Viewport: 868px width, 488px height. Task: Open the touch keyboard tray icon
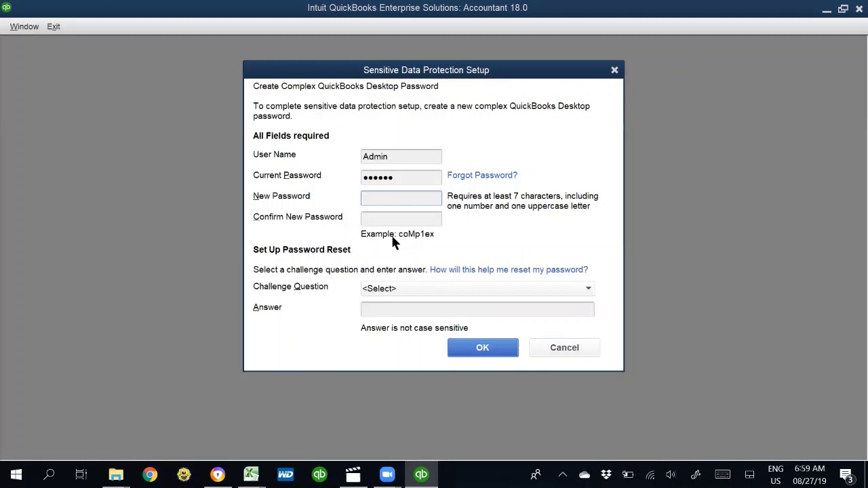(x=722, y=474)
